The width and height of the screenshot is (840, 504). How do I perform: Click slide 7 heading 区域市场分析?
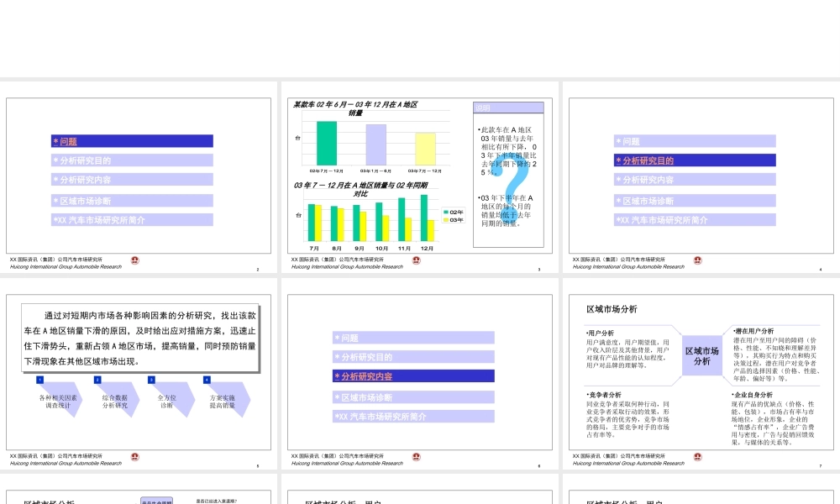[x=612, y=309]
